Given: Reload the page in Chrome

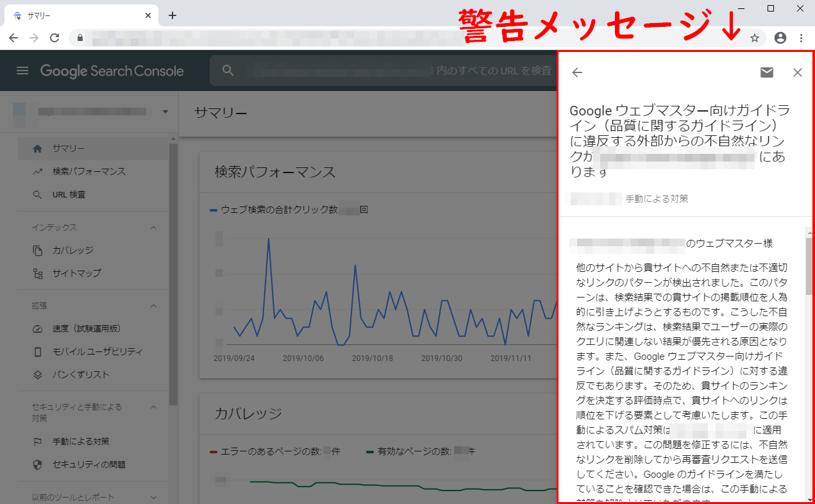Looking at the screenshot, I should 55,38.
